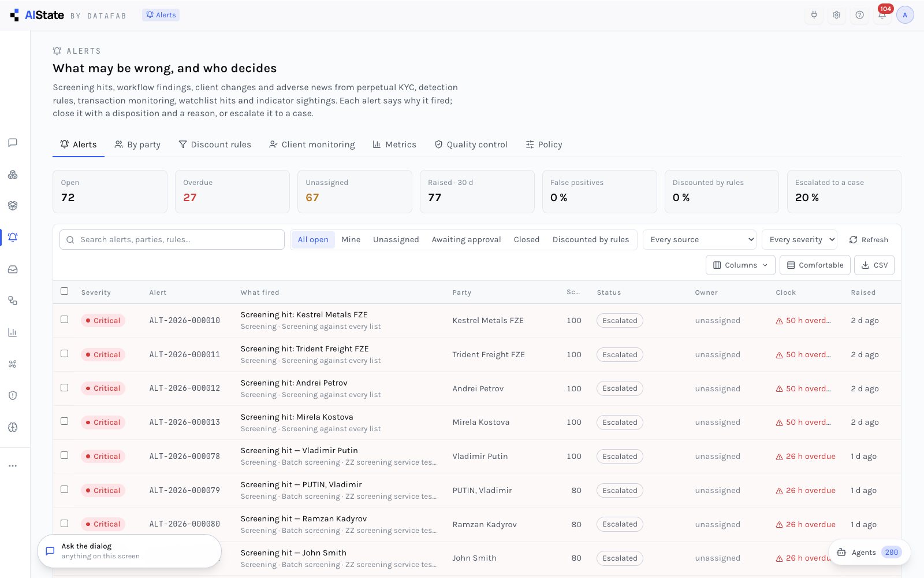Click the Refresh button
924x578 pixels.
(869, 240)
